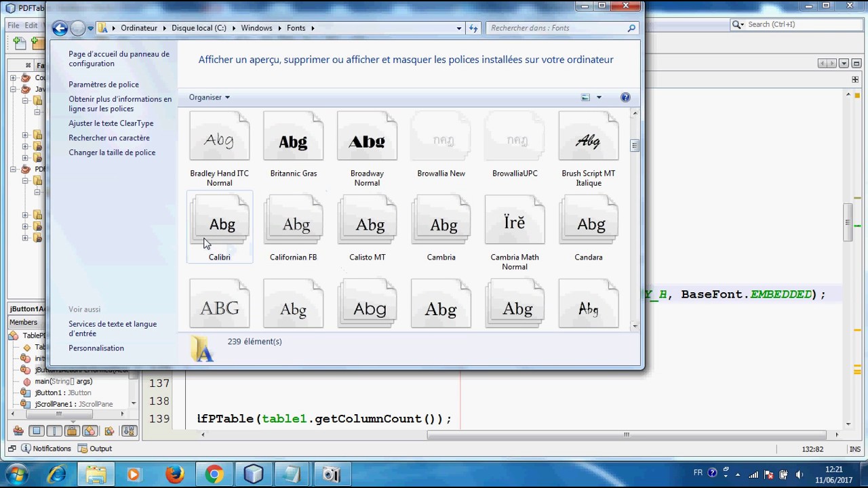The image size is (868, 488).
Task: Click Ordinateur in the address breadcrumb
Action: tap(138, 28)
